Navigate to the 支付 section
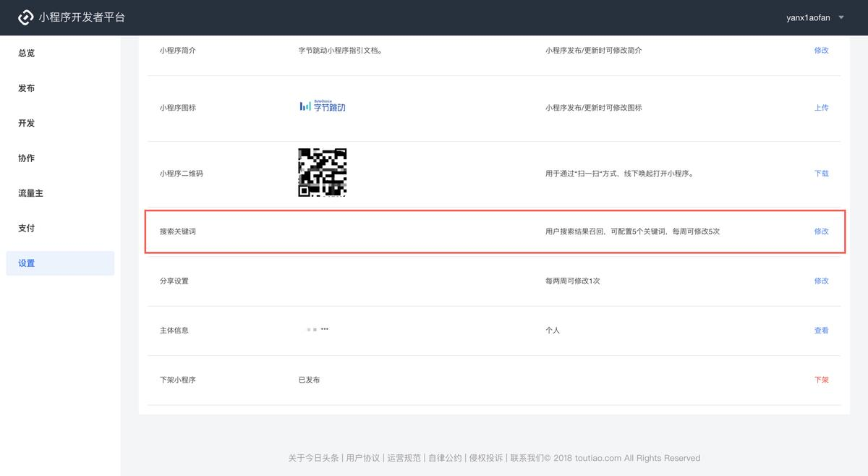The width and height of the screenshot is (868, 476). tap(26, 228)
